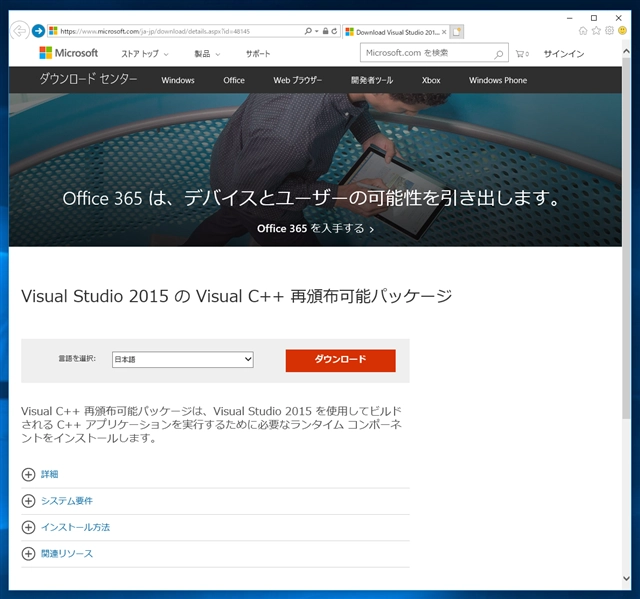Click the vertical scrollbar thumb
The width and height of the screenshot is (640, 599).
(x=626, y=238)
